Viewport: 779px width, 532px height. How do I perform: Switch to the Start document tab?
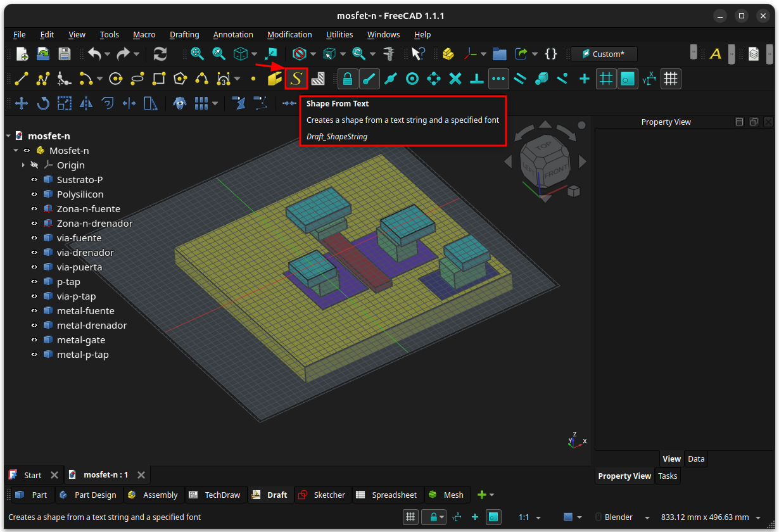pyautogui.click(x=33, y=475)
